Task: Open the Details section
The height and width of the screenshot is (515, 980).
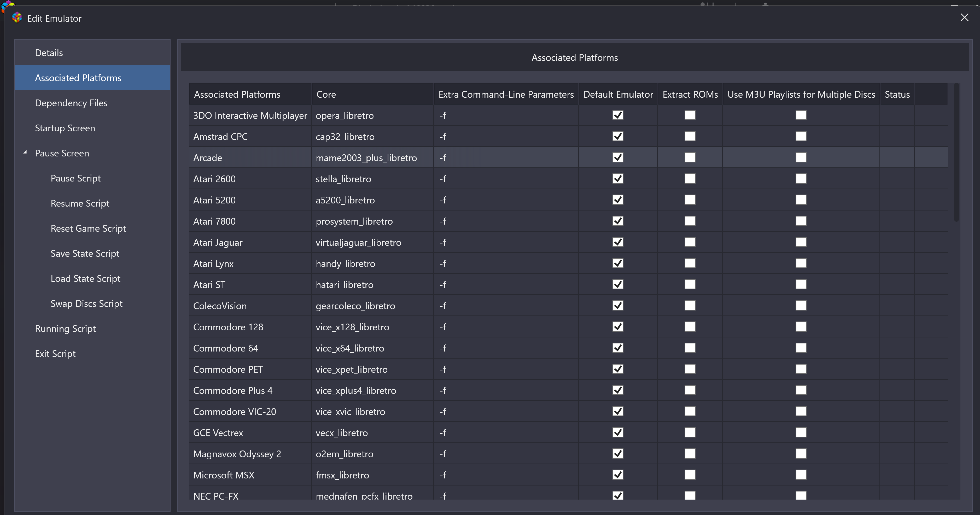Action: tap(92, 52)
